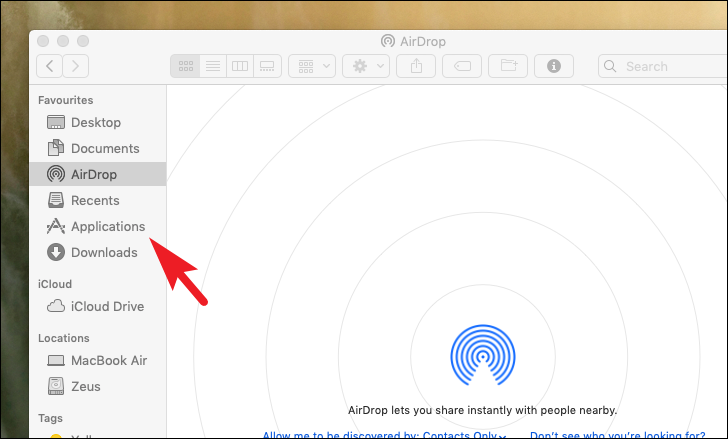Click the Desktop icon in the sidebar
Screen dimensions: 728x439
point(56,123)
